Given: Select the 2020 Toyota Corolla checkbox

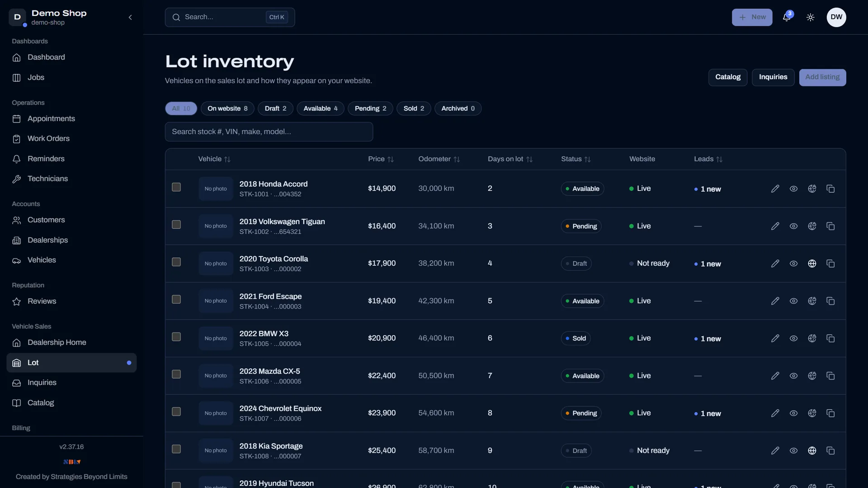Looking at the screenshot, I should coord(176,262).
